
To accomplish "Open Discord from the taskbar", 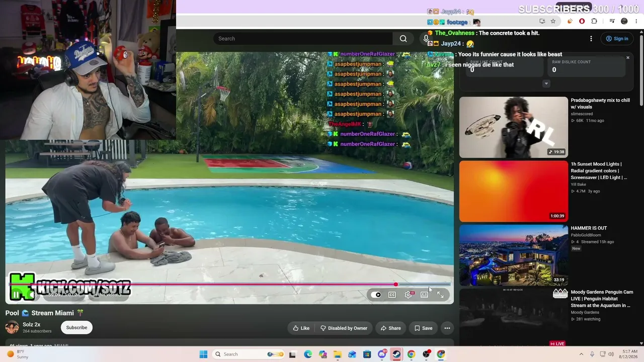I will click(x=382, y=354).
